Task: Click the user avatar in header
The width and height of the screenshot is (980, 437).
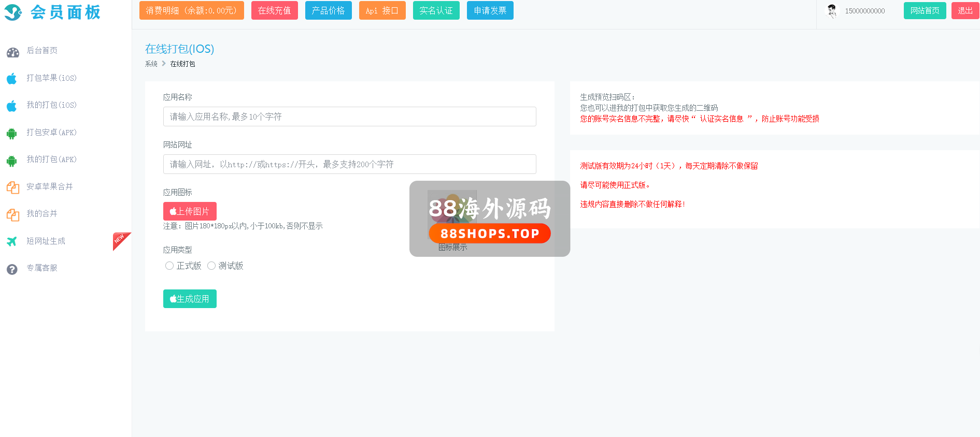Action: [x=832, y=11]
